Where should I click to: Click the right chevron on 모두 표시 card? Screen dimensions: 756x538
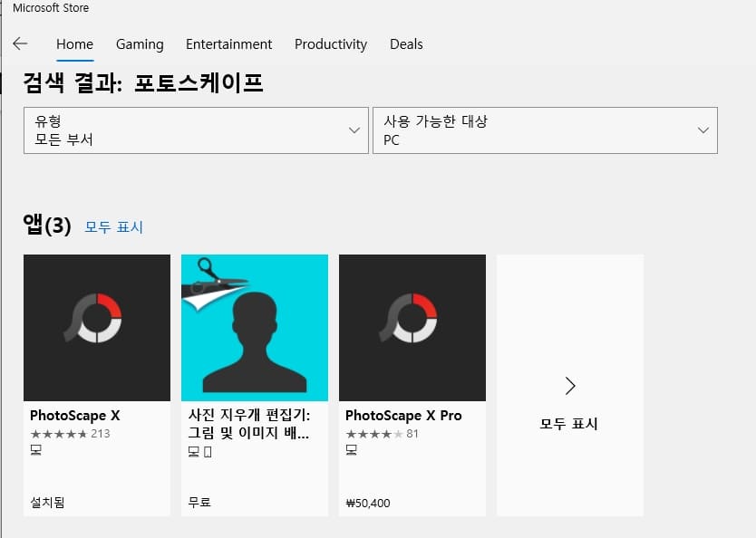(570, 385)
